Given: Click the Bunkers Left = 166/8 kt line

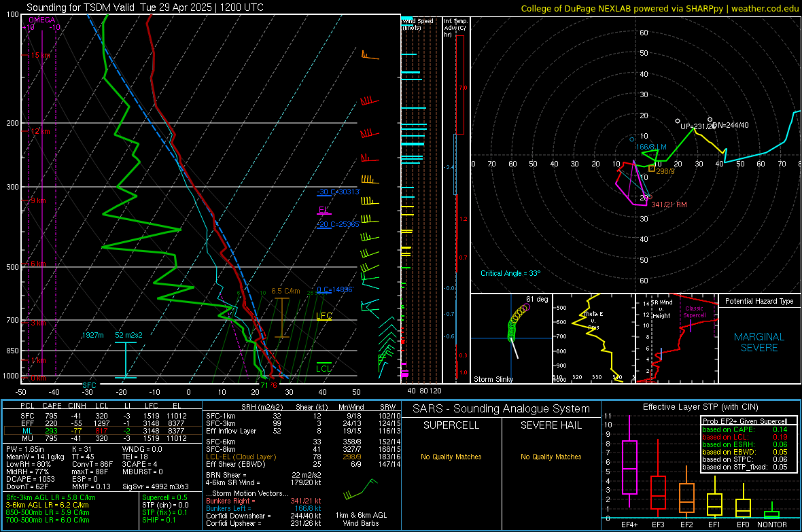Looking at the screenshot, I should pos(264,508).
